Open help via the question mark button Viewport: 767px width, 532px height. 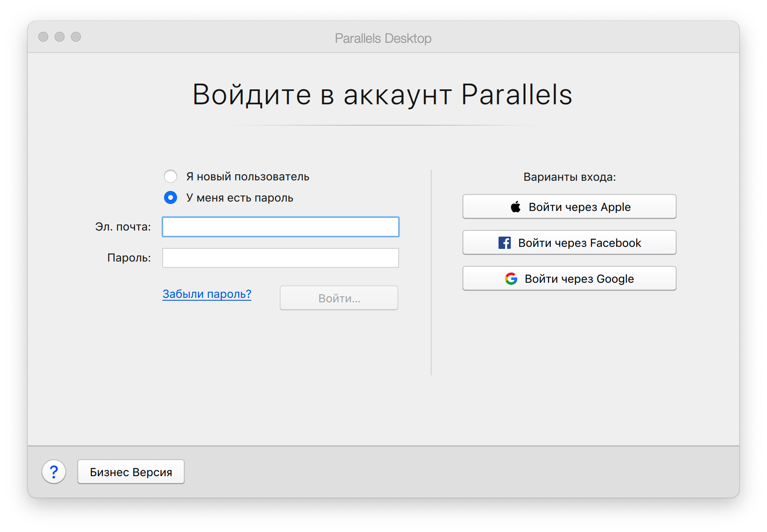pos(54,472)
